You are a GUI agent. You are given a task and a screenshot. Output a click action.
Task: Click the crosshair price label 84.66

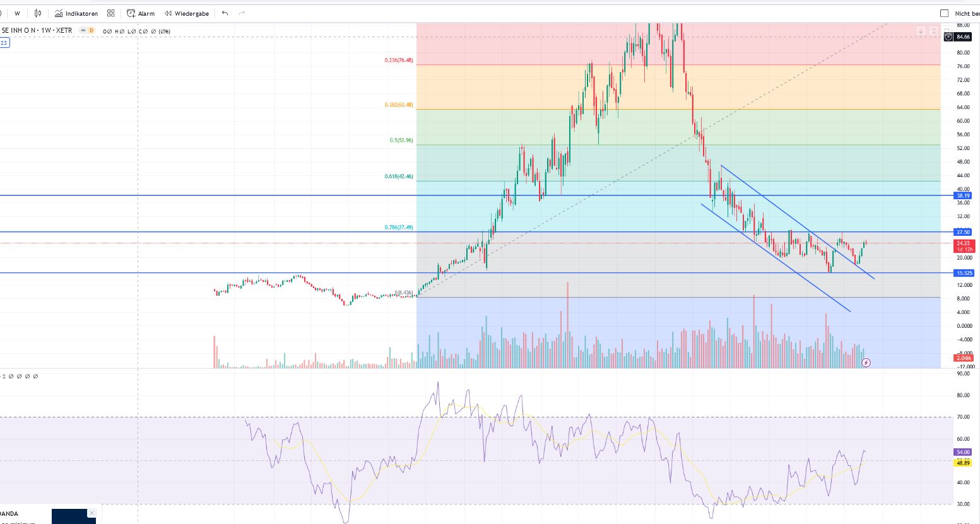(x=964, y=37)
